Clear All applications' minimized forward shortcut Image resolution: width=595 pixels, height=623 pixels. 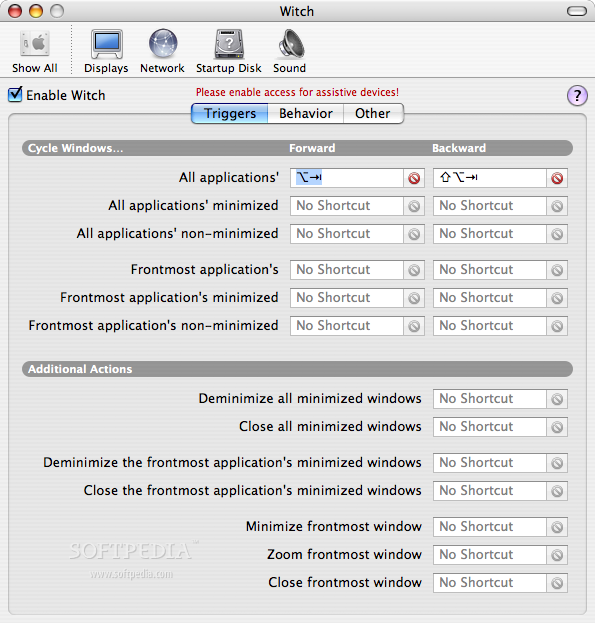pyautogui.click(x=414, y=206)
